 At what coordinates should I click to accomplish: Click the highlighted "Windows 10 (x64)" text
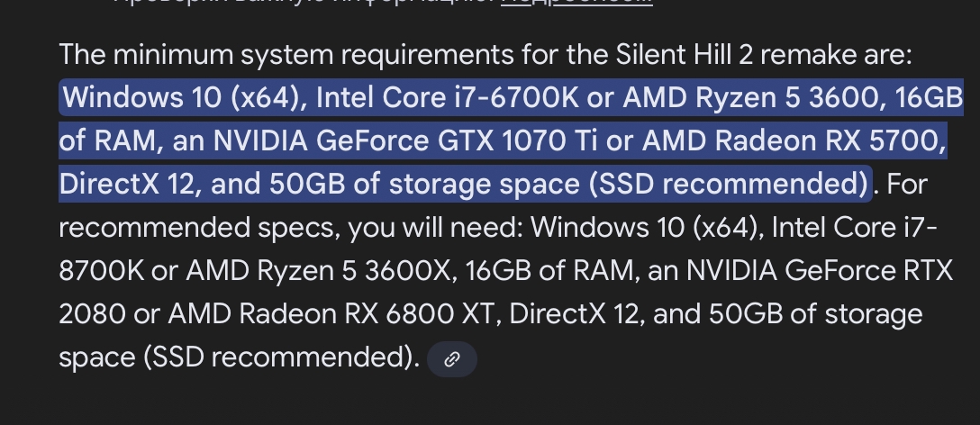point(182,97)
